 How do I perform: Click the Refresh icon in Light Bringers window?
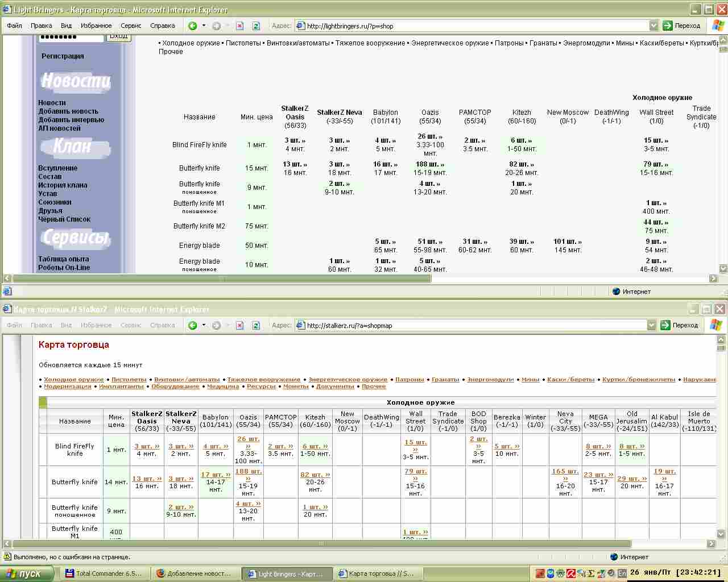click(x=256, y=26)
